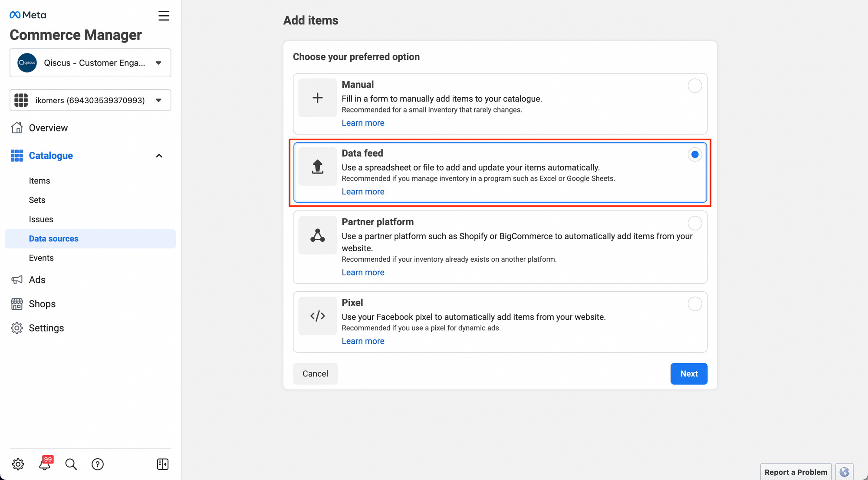Open the Qiscus business account dropdown

[90, 63]
